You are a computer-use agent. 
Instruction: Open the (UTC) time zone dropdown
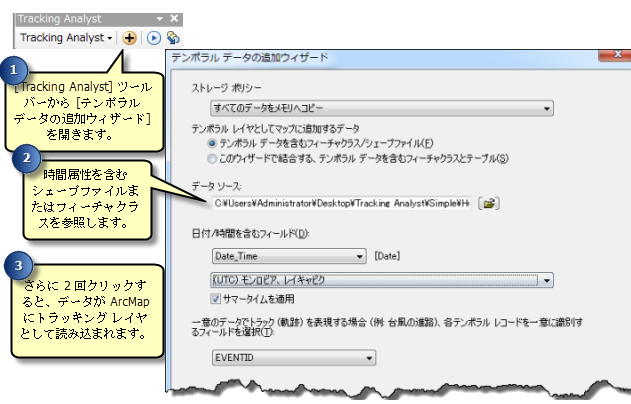(x=545, y=281)
